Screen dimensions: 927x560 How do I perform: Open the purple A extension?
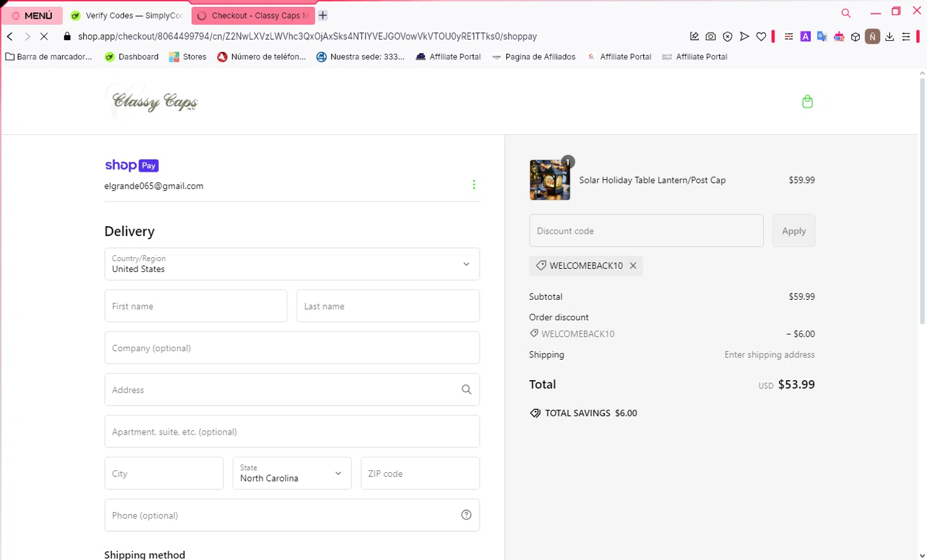point(805,36)
